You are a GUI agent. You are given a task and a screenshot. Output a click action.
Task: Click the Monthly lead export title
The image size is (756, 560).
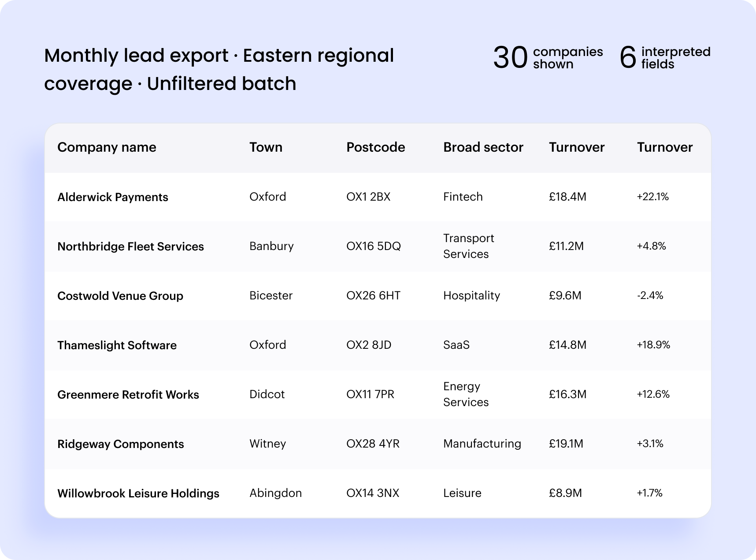(219, 69)
